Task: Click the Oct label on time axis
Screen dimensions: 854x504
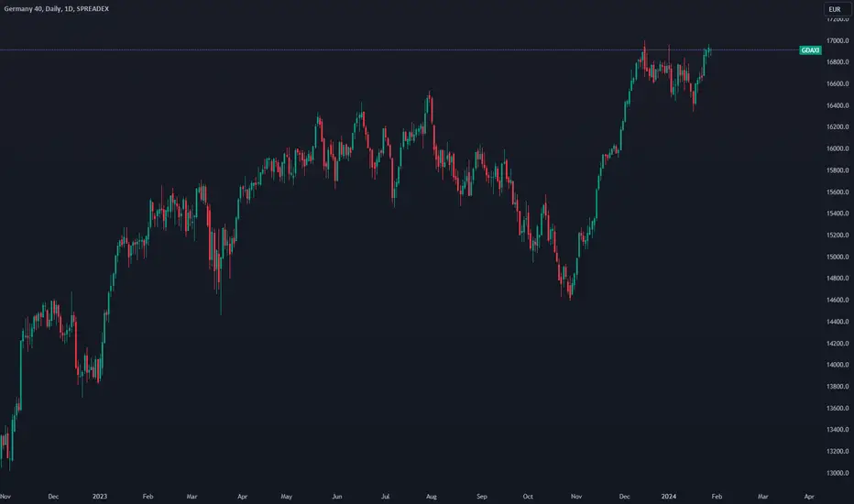Action: (528, 497)
